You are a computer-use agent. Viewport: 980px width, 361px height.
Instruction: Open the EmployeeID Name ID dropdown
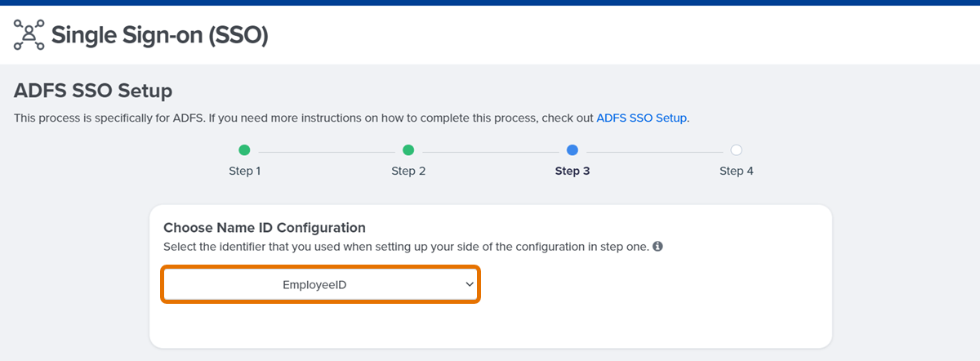point(320,284)
